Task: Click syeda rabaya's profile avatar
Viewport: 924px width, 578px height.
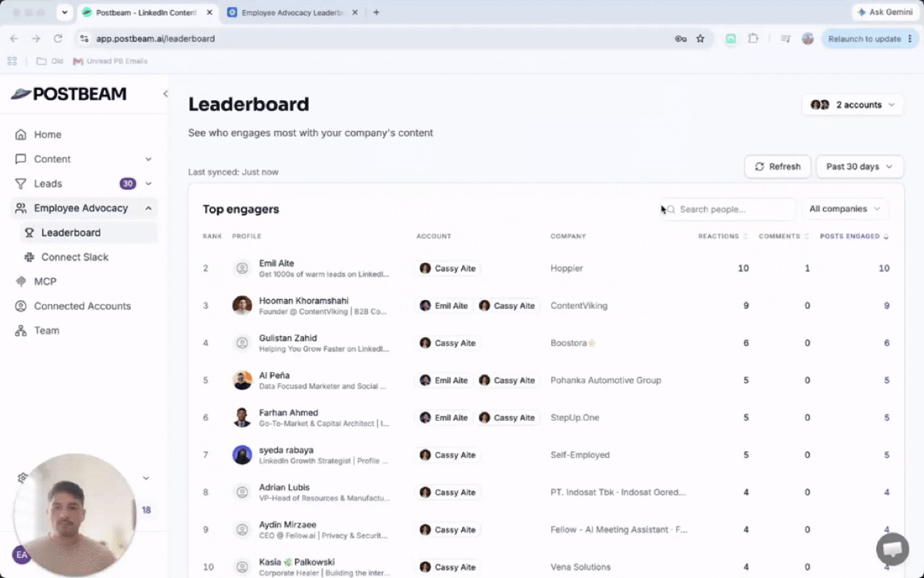Action: [x=242, y=455]
